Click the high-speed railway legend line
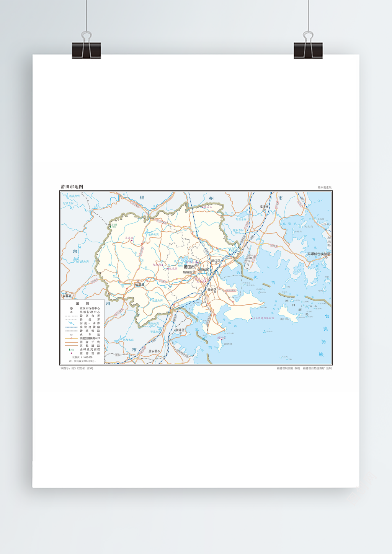392x554 pixels. pyautogui.click(x=71, y=327)
